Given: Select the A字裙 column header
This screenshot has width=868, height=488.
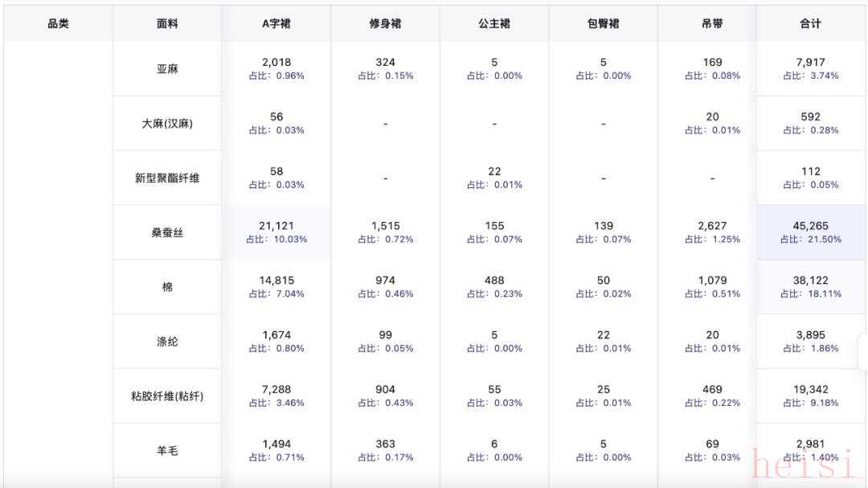Looking at the screenshot, I should pos(276,24).
